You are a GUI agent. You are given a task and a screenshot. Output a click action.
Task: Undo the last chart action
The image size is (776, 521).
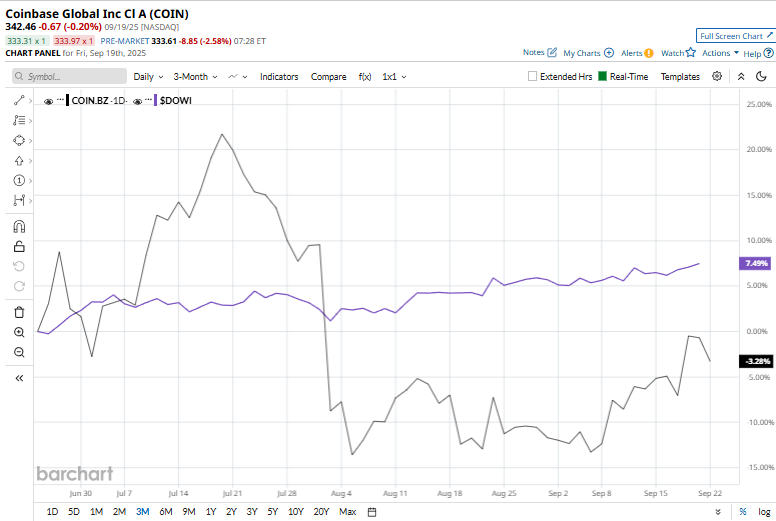[x=19, y=266]
